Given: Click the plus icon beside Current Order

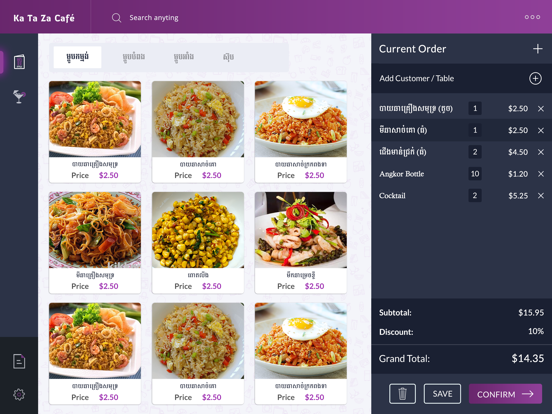Looking at the screenshot, I should tap(538, 49).
